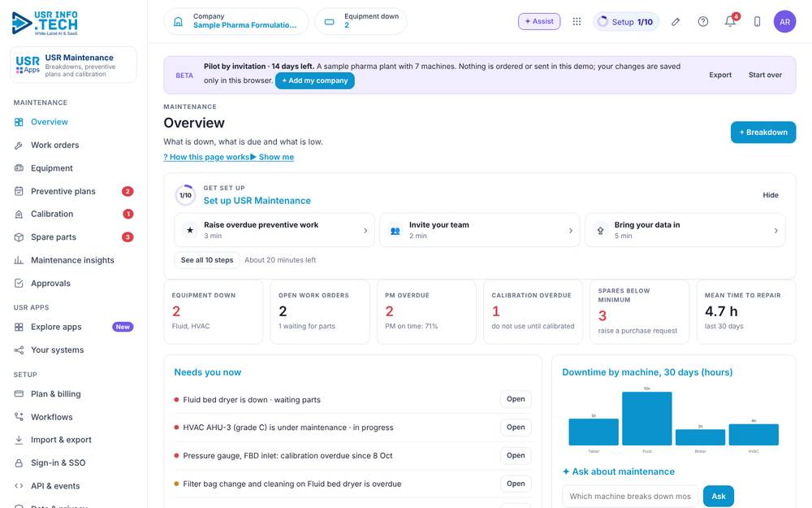Open the Assist button
This screenshot has width=812, height=508.
(x=539, y=21)
